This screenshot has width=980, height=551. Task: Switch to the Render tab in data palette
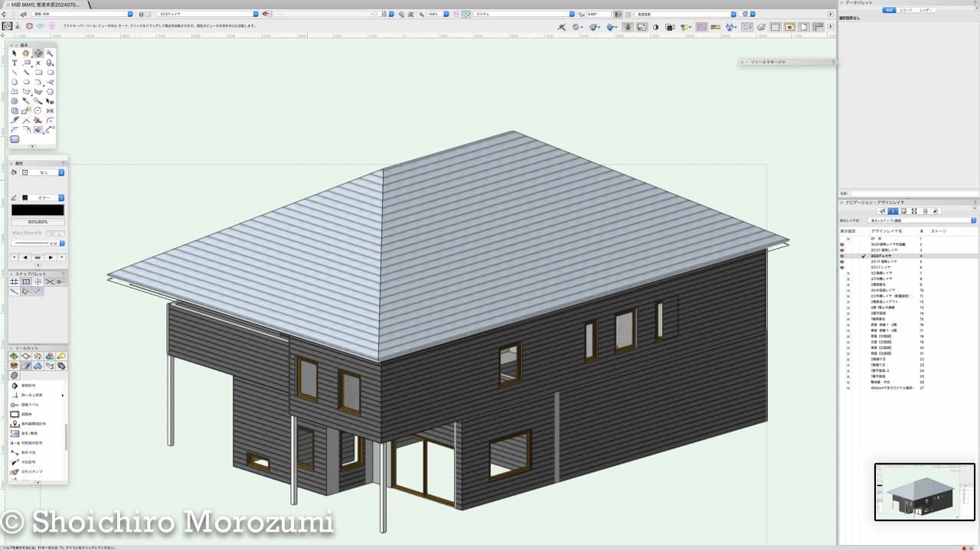point(926,10)
